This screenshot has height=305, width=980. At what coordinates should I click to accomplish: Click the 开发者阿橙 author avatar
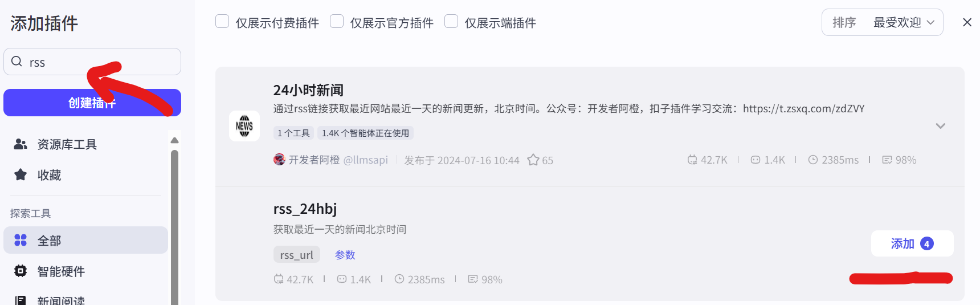coord(279,160)
